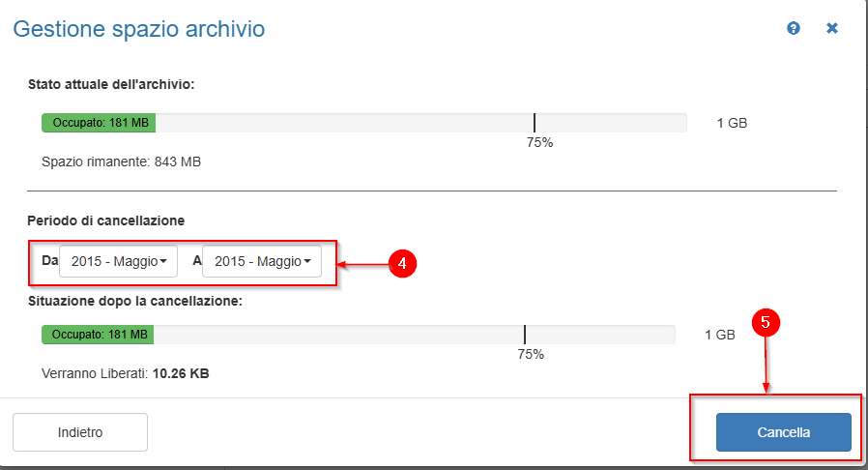Select the "Spazio rimanente: 843 MB" text
Viewport: 868px width, 470px height.
121,162
